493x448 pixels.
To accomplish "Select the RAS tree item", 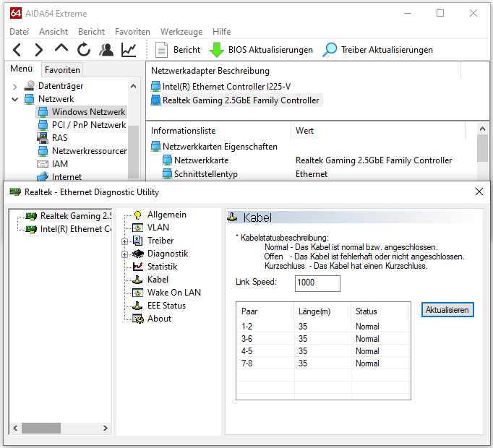I will click(x=60, y=138).
